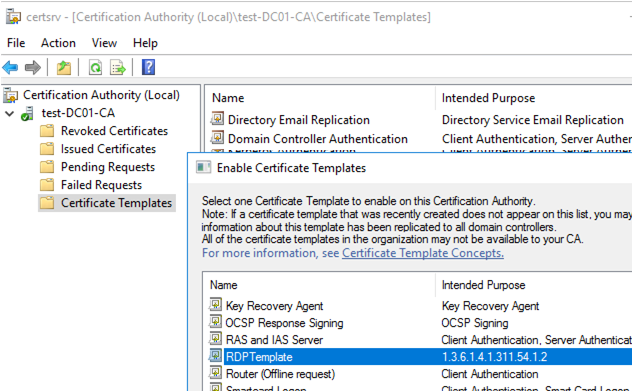Click the Router (Offline request) template icon
Screen dimensions: 632x391
coord(215,373)
